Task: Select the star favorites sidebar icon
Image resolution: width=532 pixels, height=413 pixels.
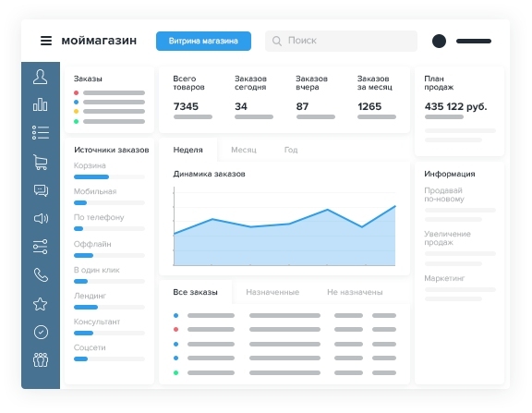Action: click(x=40, y=304)
